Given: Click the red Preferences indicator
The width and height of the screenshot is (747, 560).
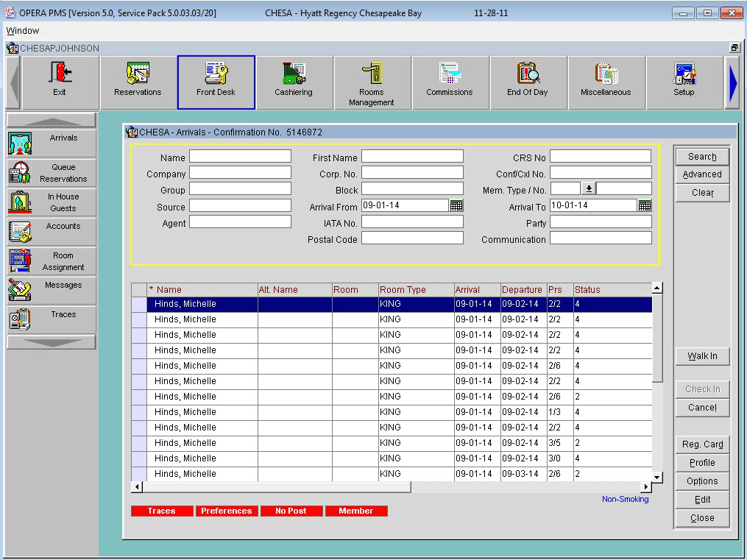Looking at the screenshot, I should pyautogui.click(x=227, y=511).
